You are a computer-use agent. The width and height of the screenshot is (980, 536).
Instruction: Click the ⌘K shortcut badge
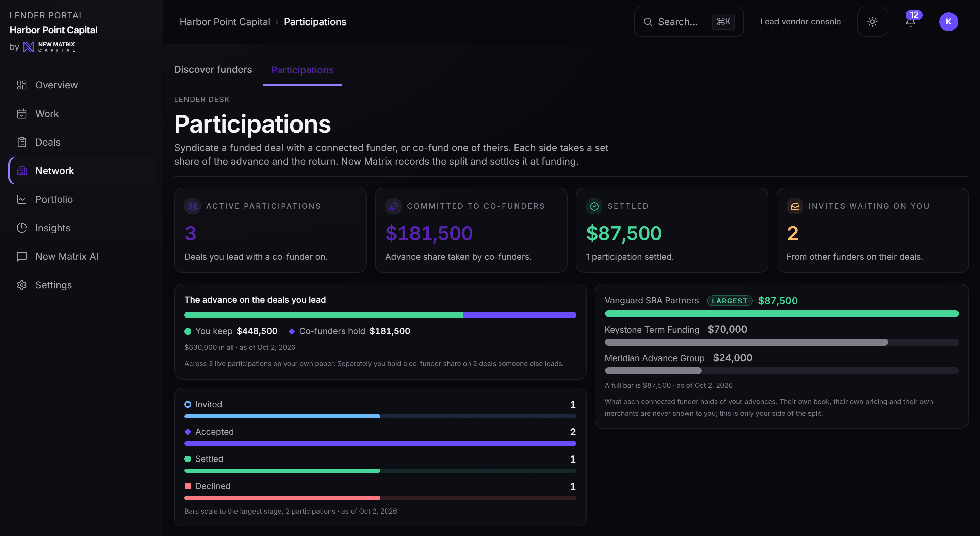click(x=723, y=22)
